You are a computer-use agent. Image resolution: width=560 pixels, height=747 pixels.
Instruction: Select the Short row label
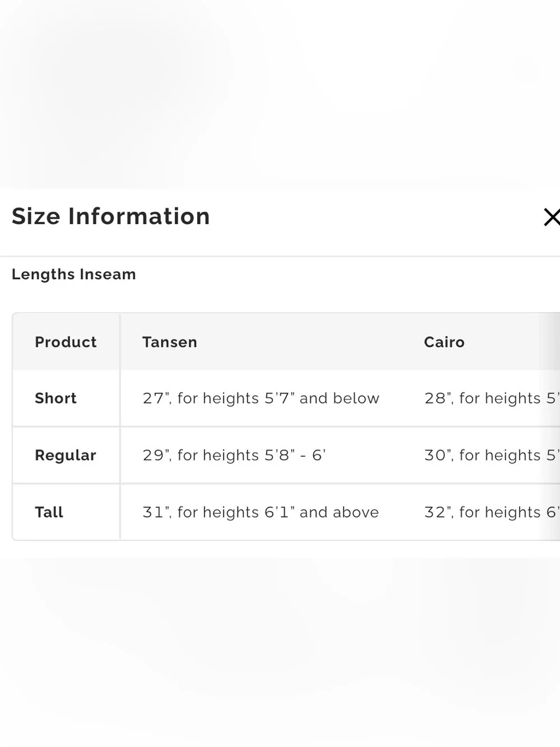55,398
